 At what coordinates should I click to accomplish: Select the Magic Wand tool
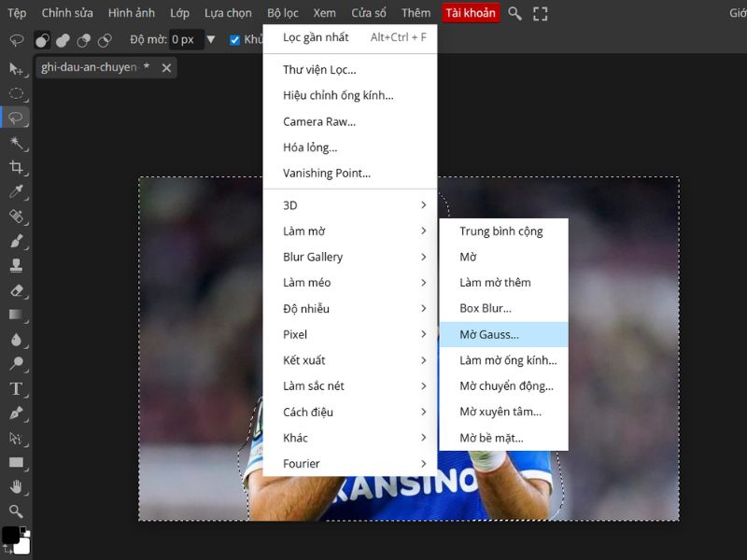point(16,143)
